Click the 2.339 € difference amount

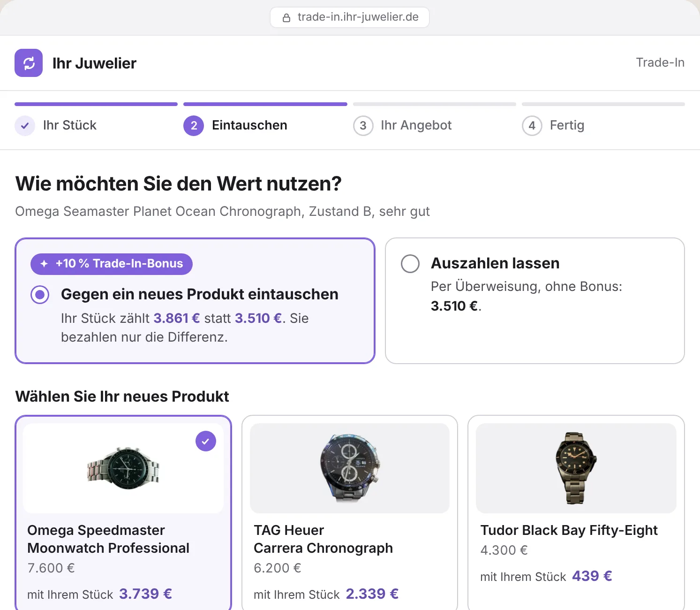tap(372, 594)
